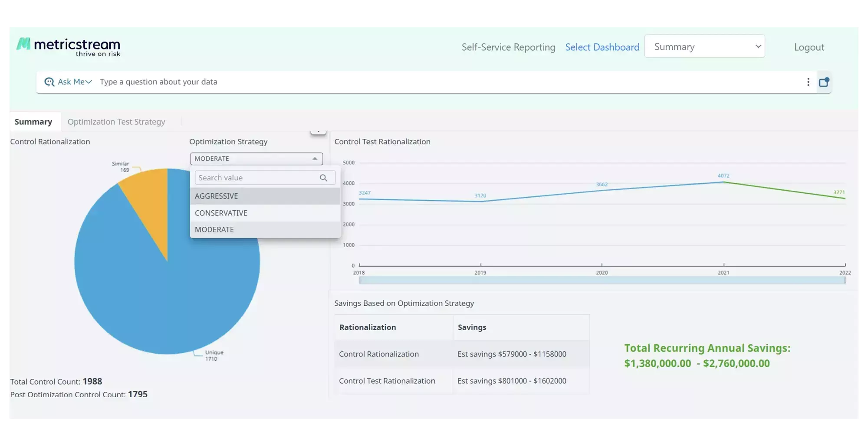This screenshot has height=447, width=868.
Task: Expand the Ask Me chevron
Action: (x=89, y=82)
